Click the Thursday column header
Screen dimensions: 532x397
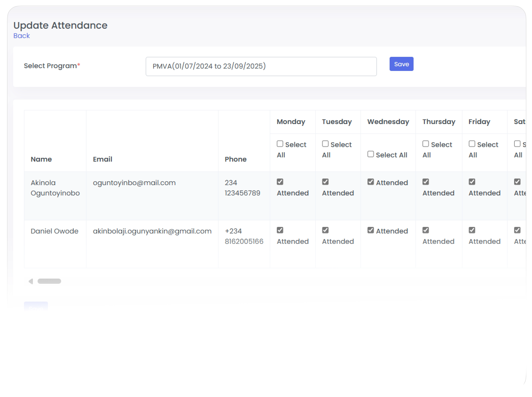(x=438, y=122)
